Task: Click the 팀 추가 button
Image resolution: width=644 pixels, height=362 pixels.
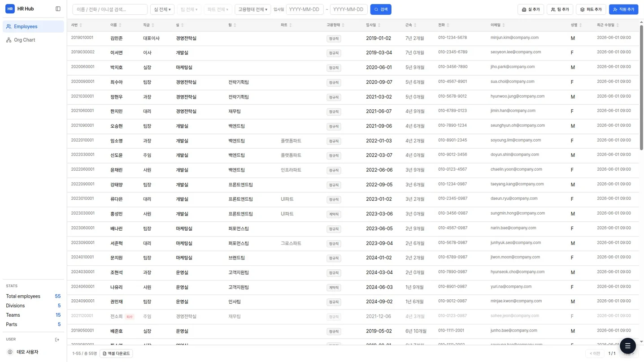Action: (560, 9)
